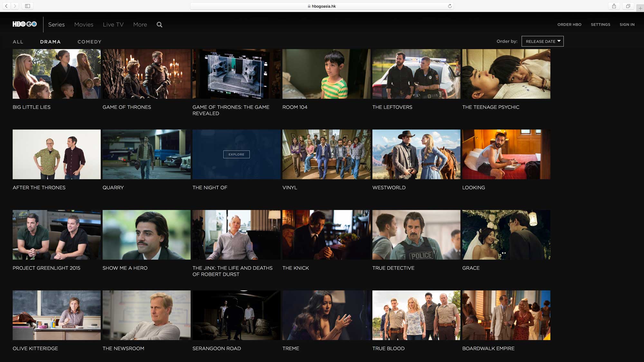Open The Newsroom thumbnail
The height and width of the screenshot is (362, 644).
(x=147, y=315)
